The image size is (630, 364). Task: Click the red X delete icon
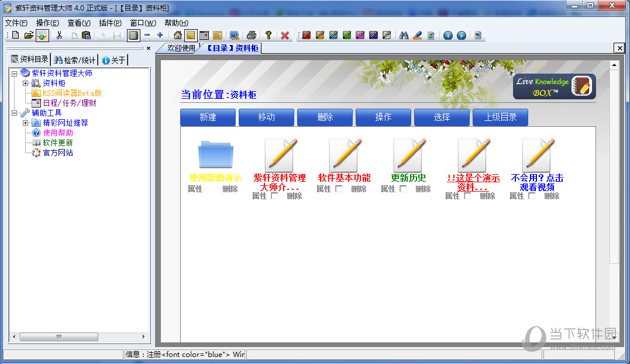click(x=285, y=35)
